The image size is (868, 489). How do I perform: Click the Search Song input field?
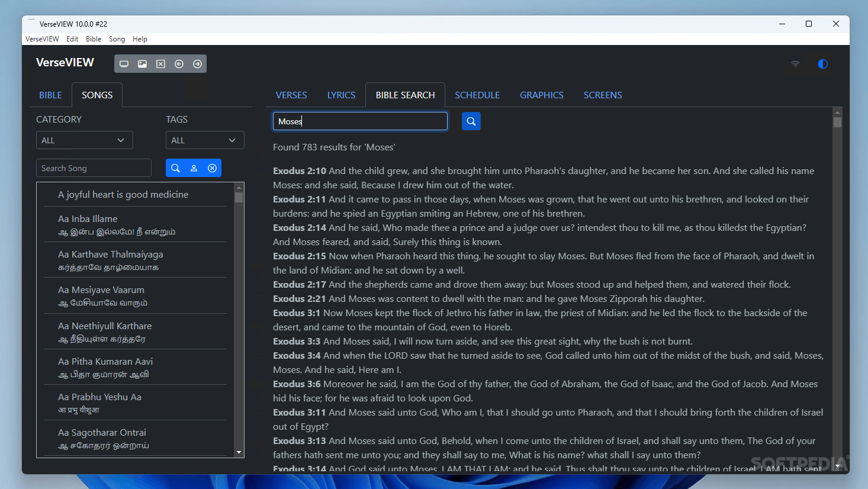[x=94, y=168]
